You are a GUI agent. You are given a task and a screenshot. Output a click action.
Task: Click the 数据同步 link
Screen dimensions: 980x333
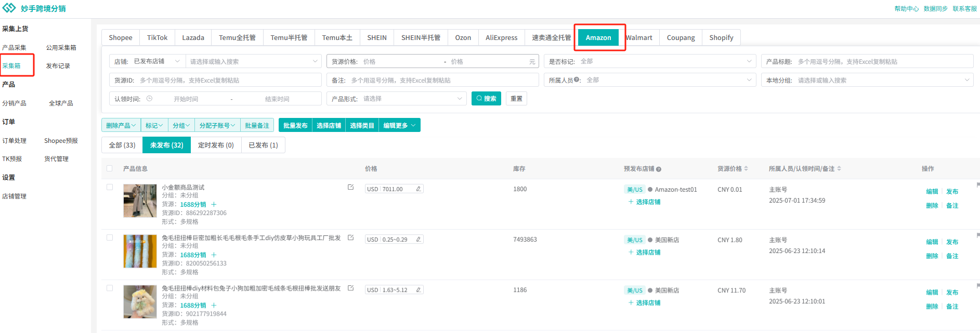click(x=935, y=9)
